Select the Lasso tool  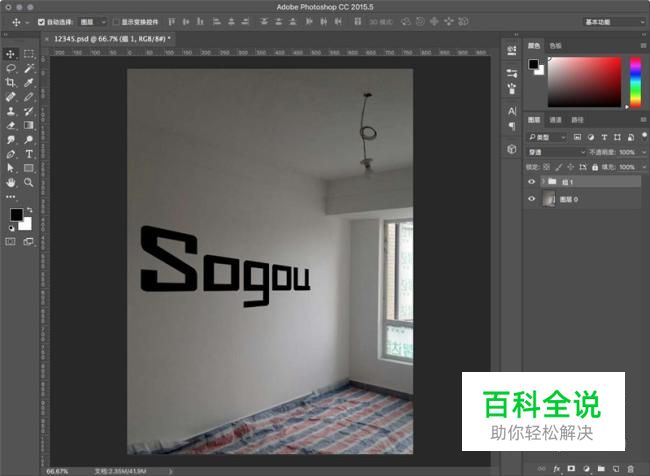[x=10, y=68]
